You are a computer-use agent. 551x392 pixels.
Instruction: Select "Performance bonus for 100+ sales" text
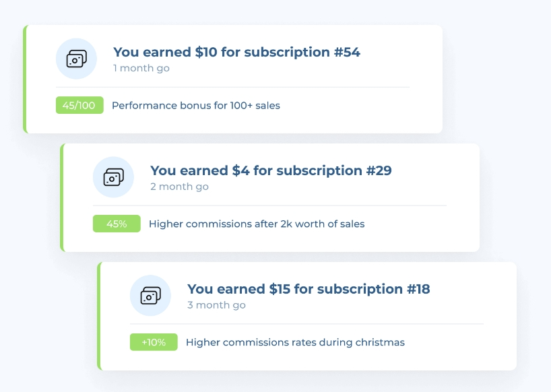tap(195, 105)
